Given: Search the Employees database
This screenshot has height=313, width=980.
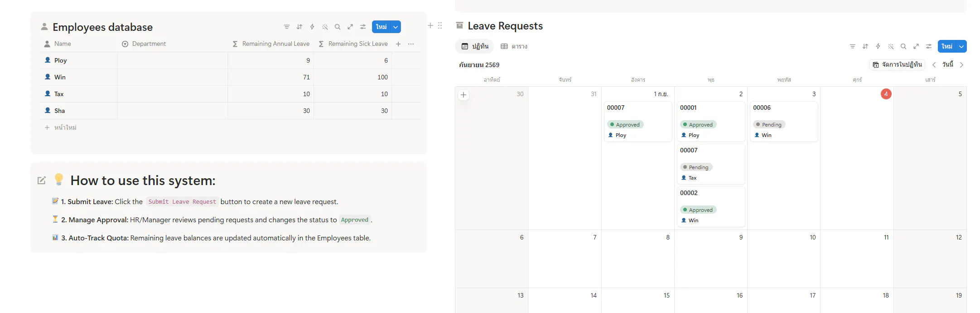Looking at the screenshot, I should 338,27.
